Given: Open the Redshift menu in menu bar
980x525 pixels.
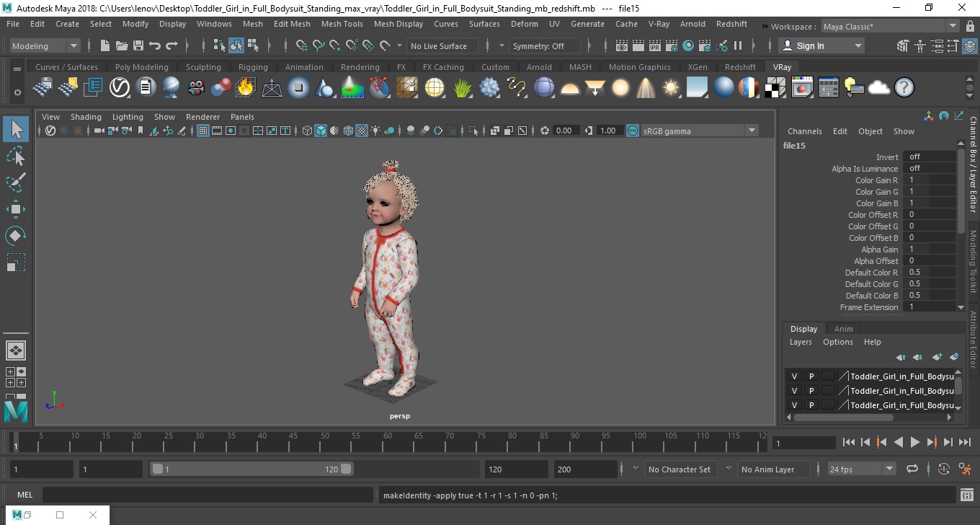Looking at the screenshot, I should [731, 24].
